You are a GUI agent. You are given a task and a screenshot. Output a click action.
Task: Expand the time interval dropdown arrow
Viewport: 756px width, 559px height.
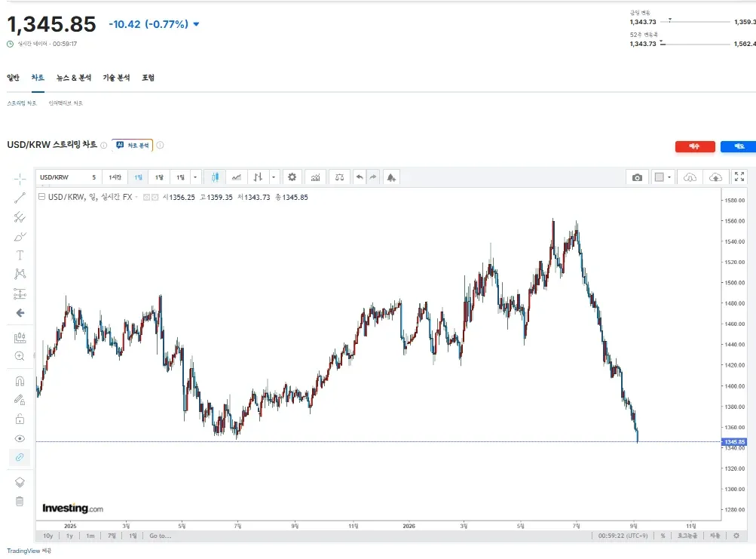195,177
